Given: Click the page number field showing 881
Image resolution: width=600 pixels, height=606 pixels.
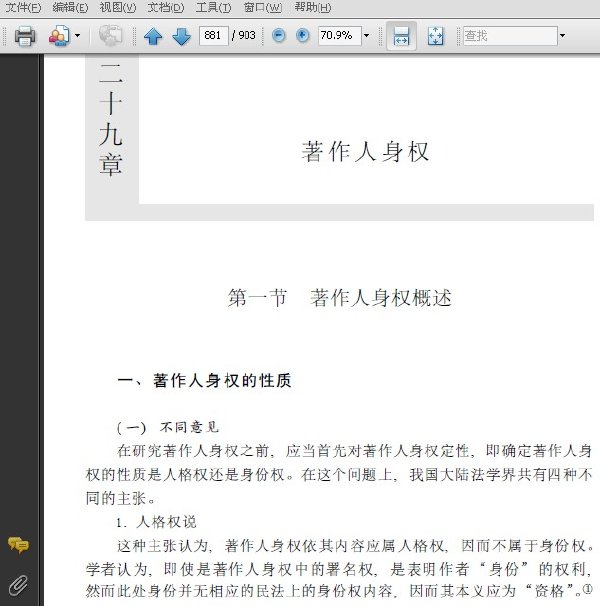Looking at the screenshot, I should tap(213, 36).
